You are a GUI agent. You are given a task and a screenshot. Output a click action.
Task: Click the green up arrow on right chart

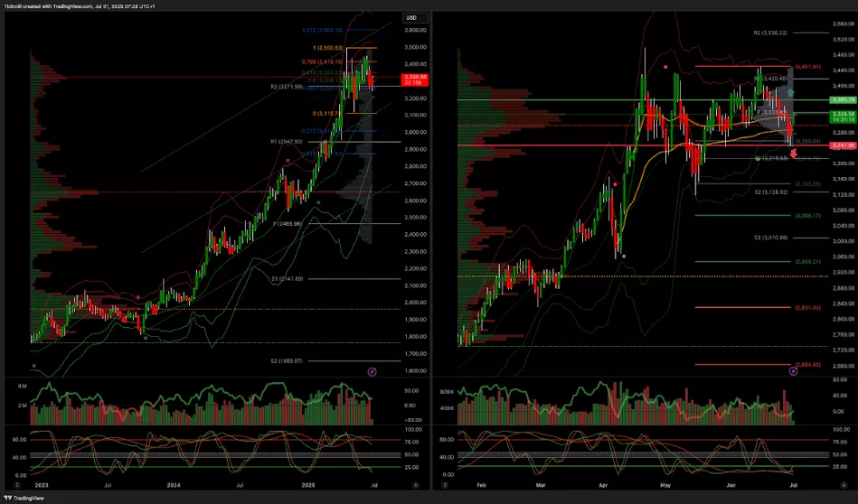791,92
